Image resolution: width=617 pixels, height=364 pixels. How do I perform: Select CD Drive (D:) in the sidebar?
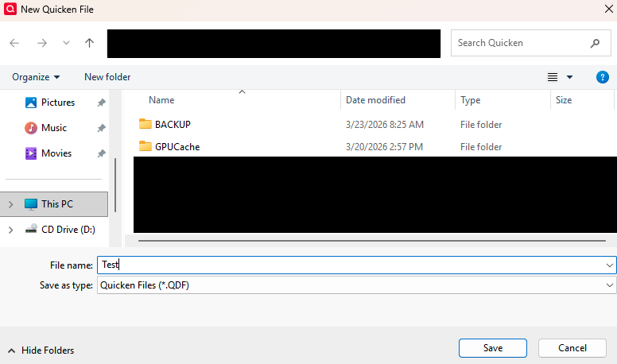click(x=68, y=230)
